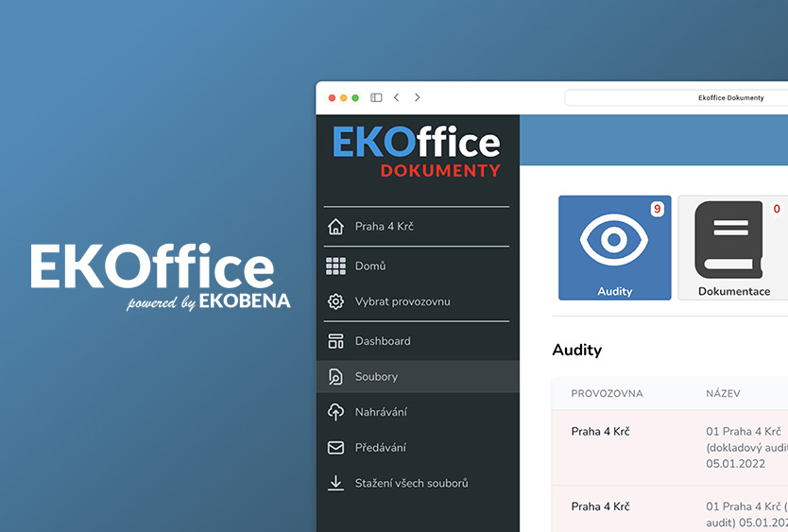788x532 pixels.
Task: Click the PROVOZOVNA column header
Action: [608, 394]
